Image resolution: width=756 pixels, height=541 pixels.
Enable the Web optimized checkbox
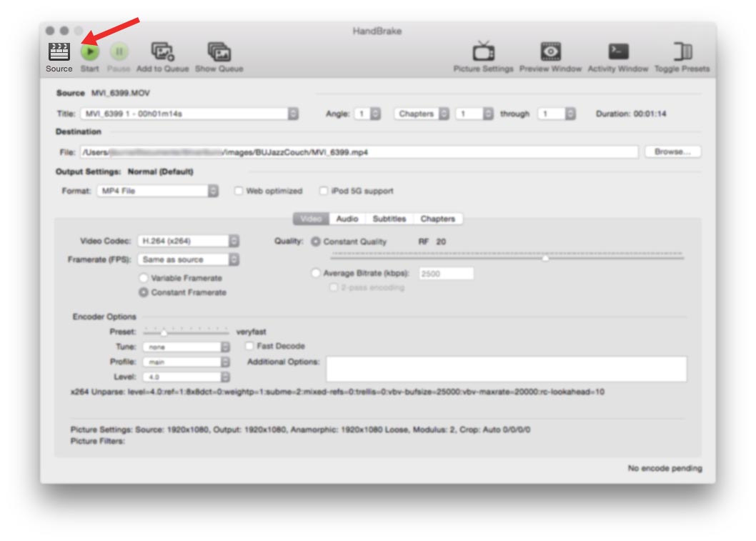[239, 191]
